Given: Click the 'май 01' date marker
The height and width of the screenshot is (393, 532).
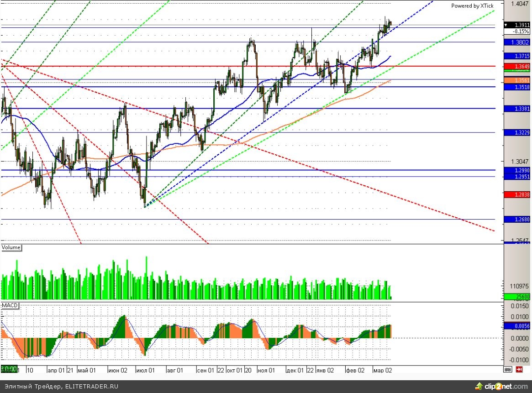Looking at the screenshot, I should 87,370.
